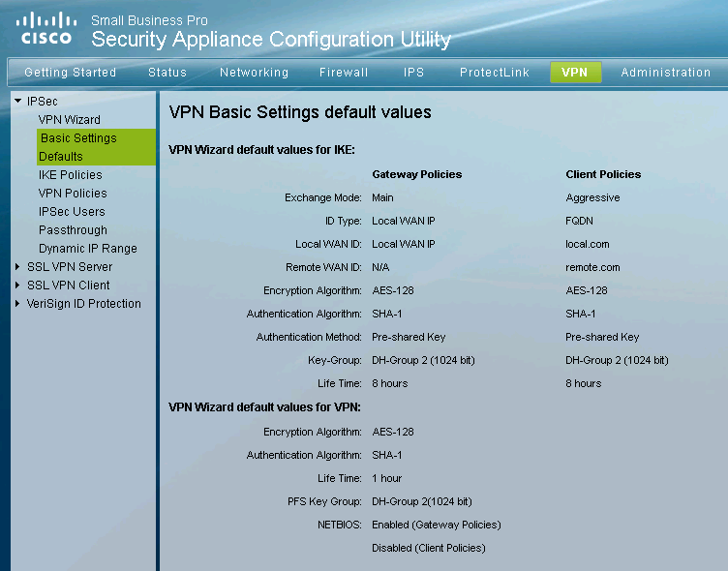Click the 'Small Business Pro' text
Viewport: 728px width, 571px height.
149,20
